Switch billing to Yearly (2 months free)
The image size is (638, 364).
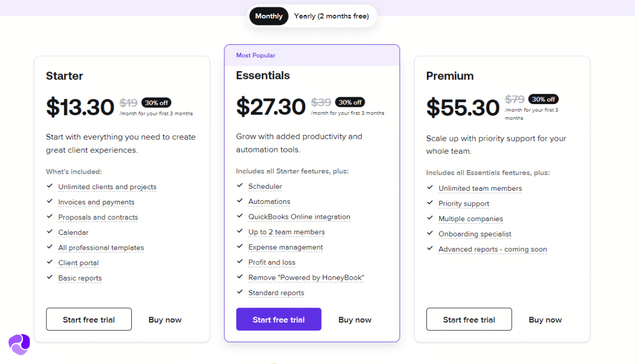pos(331,16)
